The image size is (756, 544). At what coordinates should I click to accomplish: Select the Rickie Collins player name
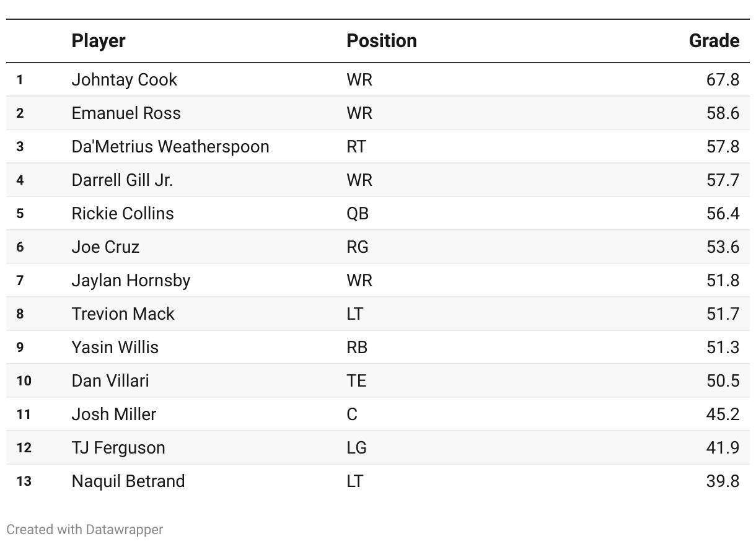click(123, 214)
